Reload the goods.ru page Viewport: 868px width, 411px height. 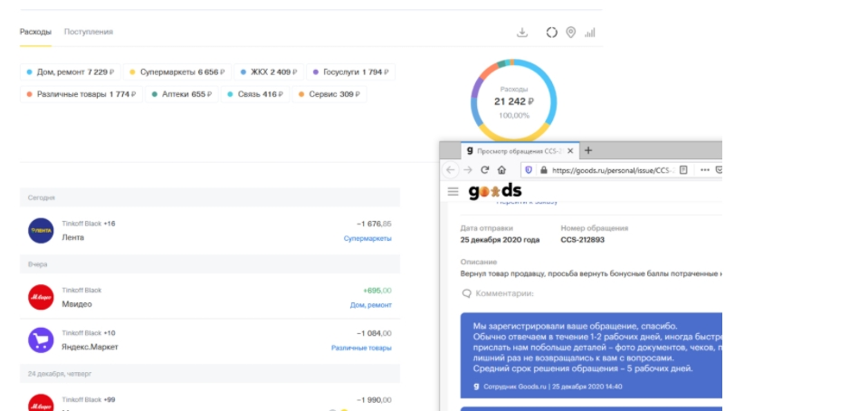484,170
